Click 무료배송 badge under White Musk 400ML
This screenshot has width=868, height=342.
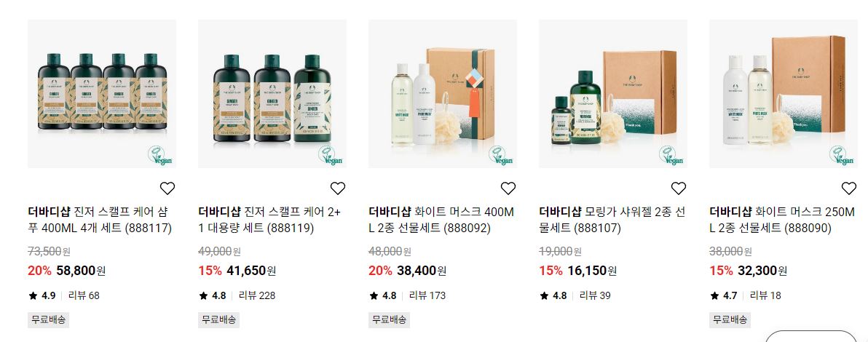click(389, 320)
